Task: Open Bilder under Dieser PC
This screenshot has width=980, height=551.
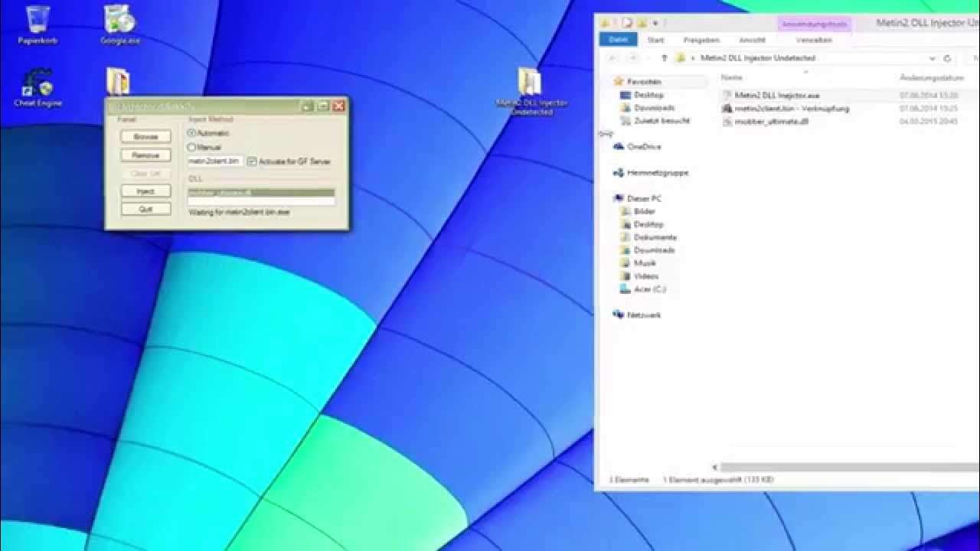Action: 644,211
